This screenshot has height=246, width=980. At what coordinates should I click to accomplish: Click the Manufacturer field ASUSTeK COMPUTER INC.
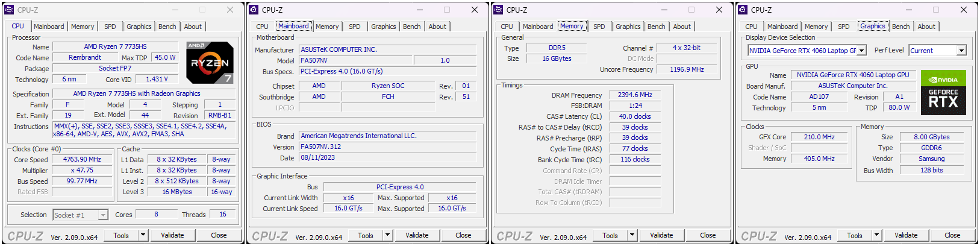(x=388, y=50)
